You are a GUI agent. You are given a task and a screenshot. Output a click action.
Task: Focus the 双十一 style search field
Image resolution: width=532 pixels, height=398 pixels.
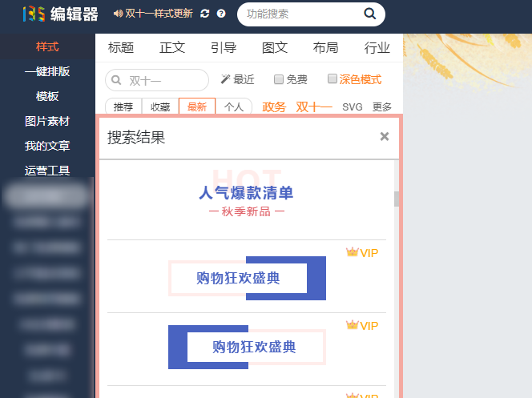click(x=157, y=80)
